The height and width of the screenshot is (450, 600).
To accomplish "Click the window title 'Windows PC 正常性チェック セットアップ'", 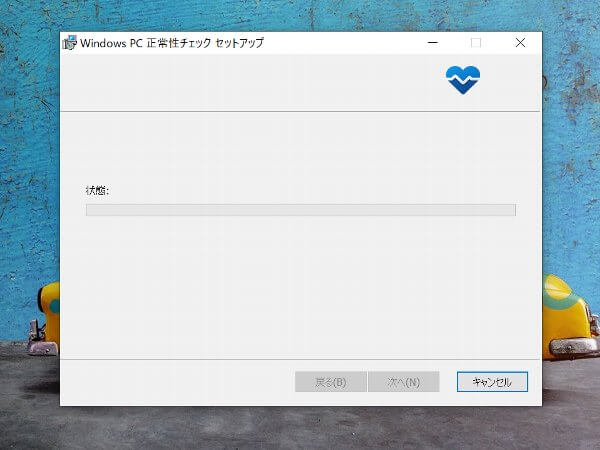I will click(172, 43).
